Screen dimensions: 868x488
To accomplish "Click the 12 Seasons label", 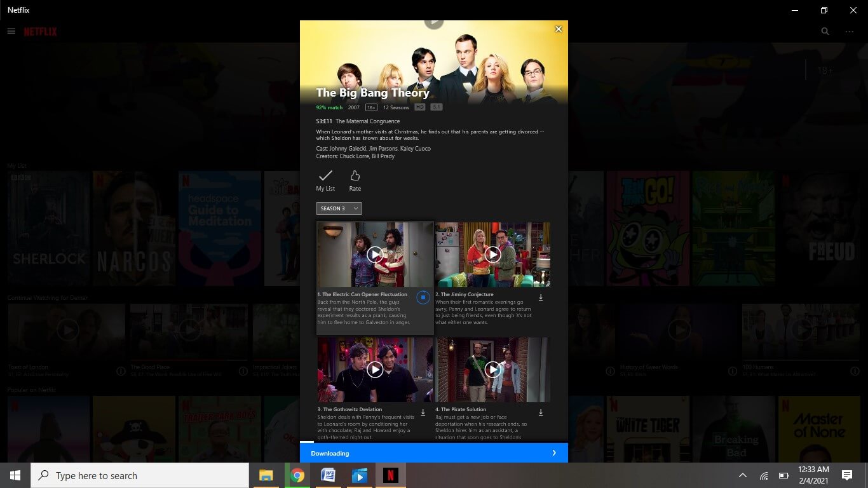I will point(395,107).
